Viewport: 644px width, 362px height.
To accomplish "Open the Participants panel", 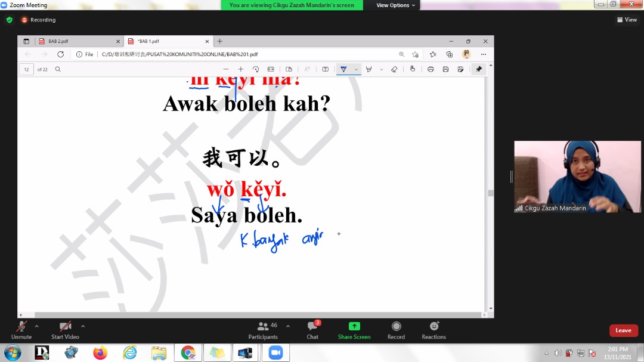I will tap(263, 330).
